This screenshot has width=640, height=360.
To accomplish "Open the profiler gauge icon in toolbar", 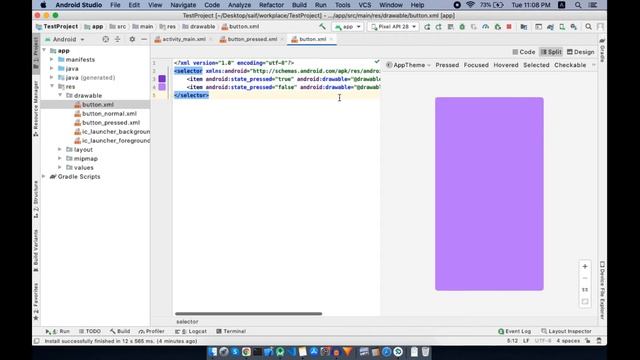I will pos(485,27).
